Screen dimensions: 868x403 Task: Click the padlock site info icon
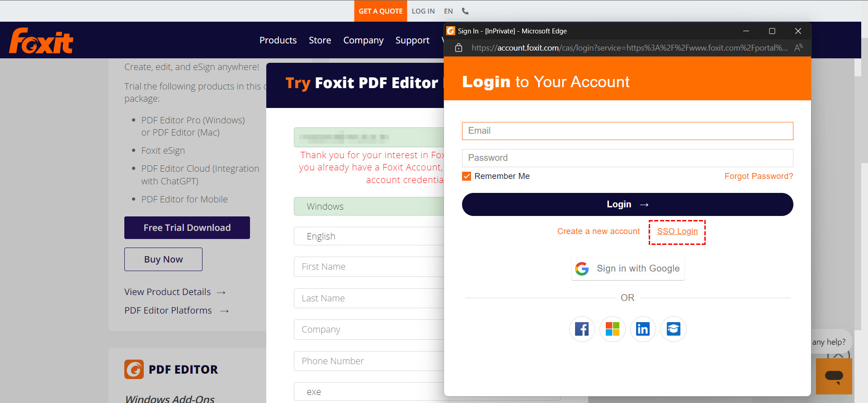pos(458,48)
